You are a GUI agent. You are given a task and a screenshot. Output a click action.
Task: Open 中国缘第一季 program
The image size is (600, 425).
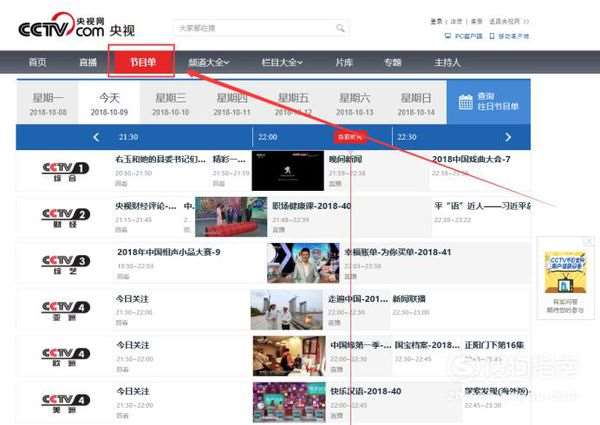[x=361, y=345]
